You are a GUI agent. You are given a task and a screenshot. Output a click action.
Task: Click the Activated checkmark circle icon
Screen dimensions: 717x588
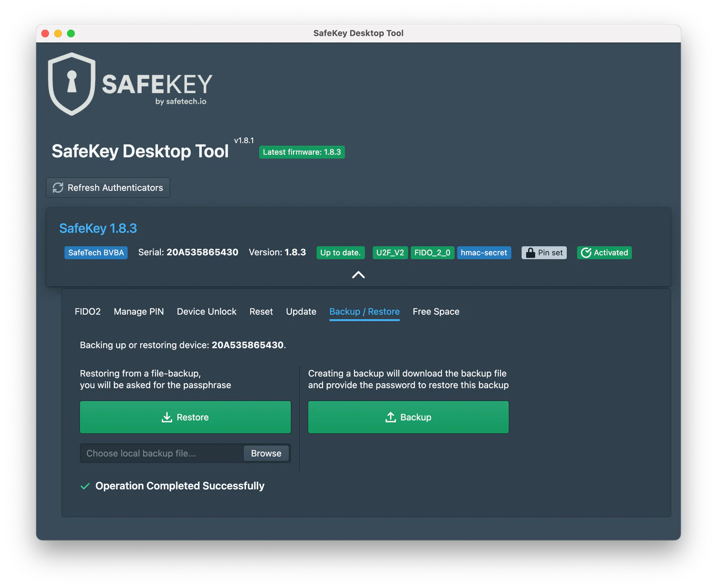coord(586,253)
